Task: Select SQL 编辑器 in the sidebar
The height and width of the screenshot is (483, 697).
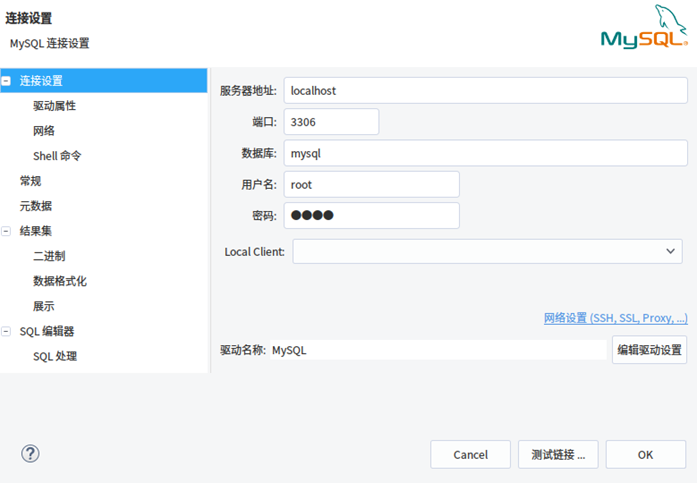Action: pyautogui.click(x=47, y=331)
